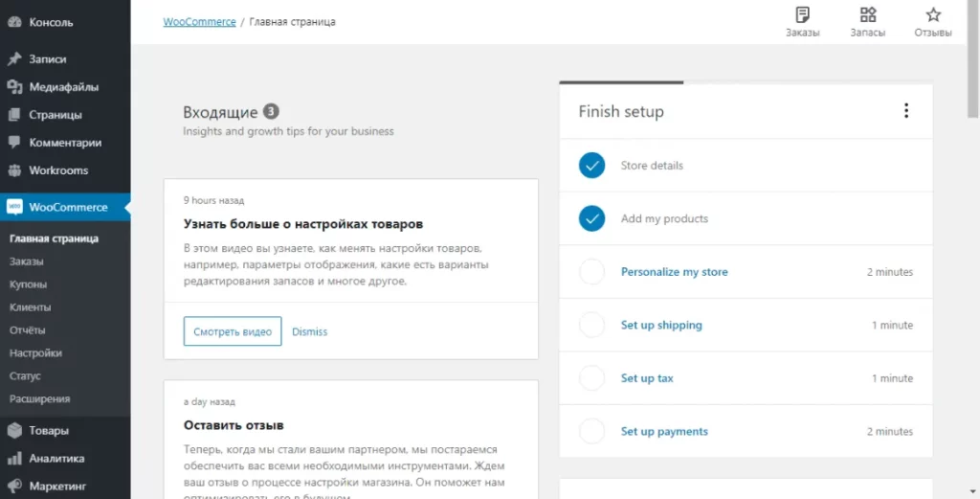The width and height of the screenshot is (980, 499).
Task: Click the Аналитика chart icon in sidebar
Action: tap(14, 459)
